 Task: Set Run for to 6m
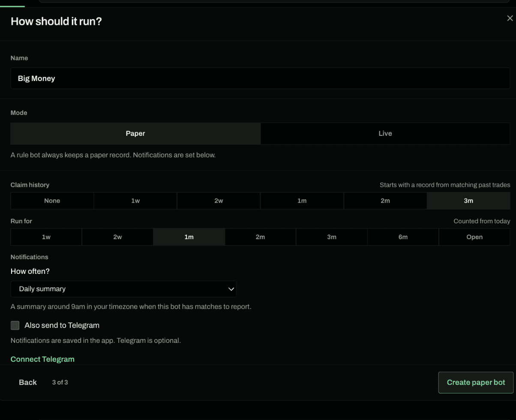pyautogui.click(x=403, y=237)
